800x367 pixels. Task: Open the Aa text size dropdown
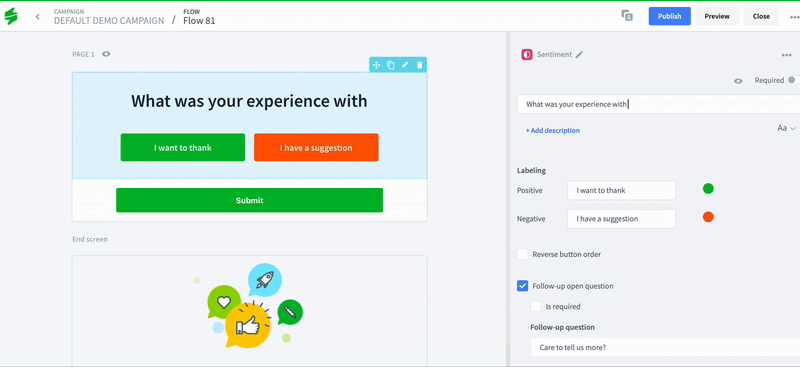click(x=786, y=128)
